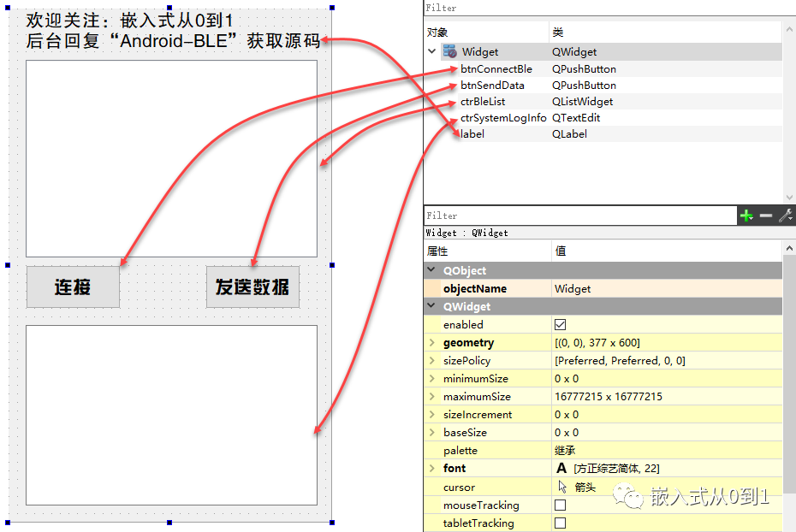
Task: Collapse the QObject property group
Action: (x=431, y=270)
